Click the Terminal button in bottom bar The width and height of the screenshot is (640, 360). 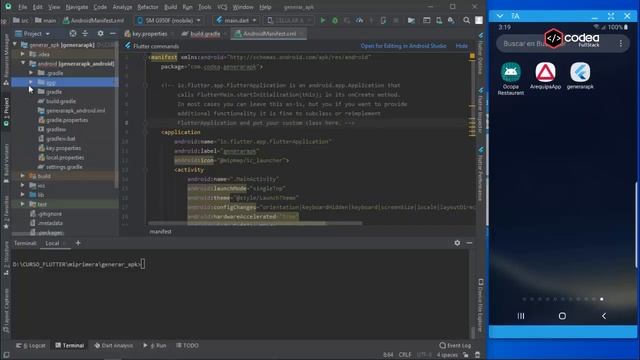pyautogui.click(x=69, y=345)
